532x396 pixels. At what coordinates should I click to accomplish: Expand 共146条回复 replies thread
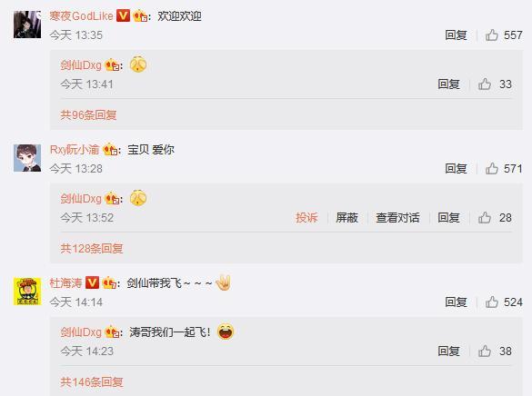tap(92, 382)
